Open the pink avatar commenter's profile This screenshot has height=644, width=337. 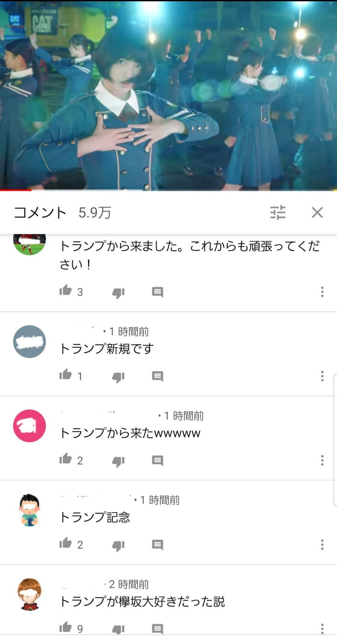[x=29, y=426]
